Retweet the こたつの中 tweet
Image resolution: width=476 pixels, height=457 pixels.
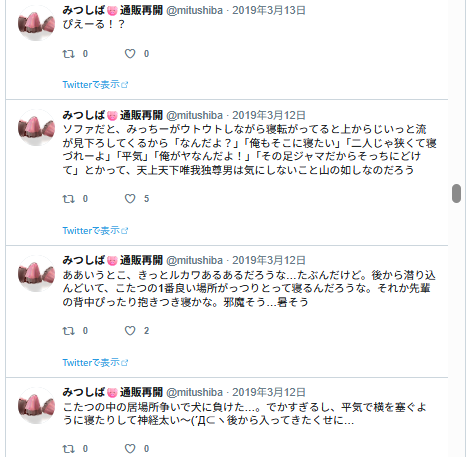(69, 449)
